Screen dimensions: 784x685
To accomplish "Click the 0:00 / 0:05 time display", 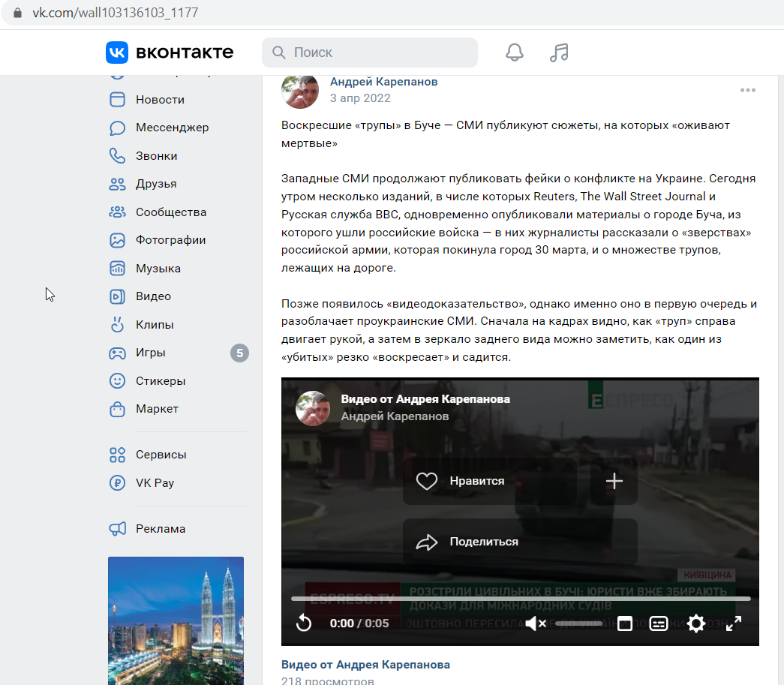I will point(359,623).
